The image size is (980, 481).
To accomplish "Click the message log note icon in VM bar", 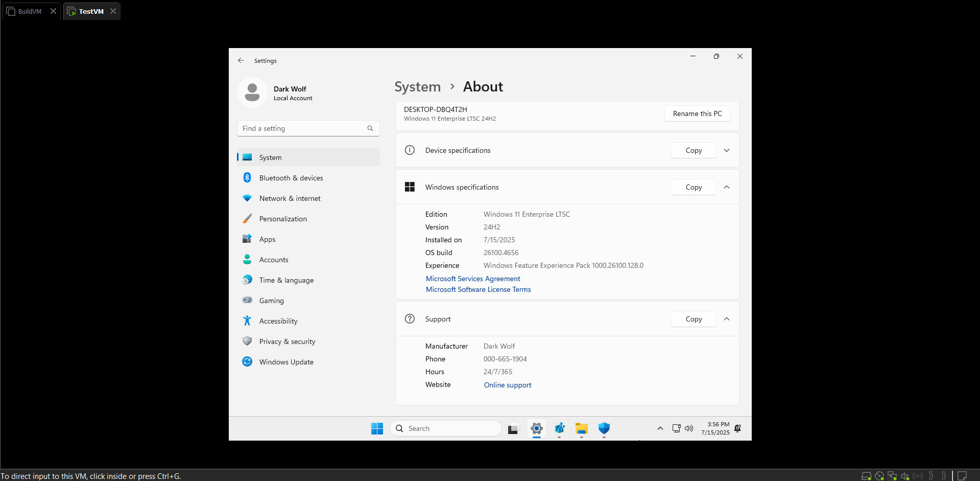I will pyautogui.click(x=962, y=476).
